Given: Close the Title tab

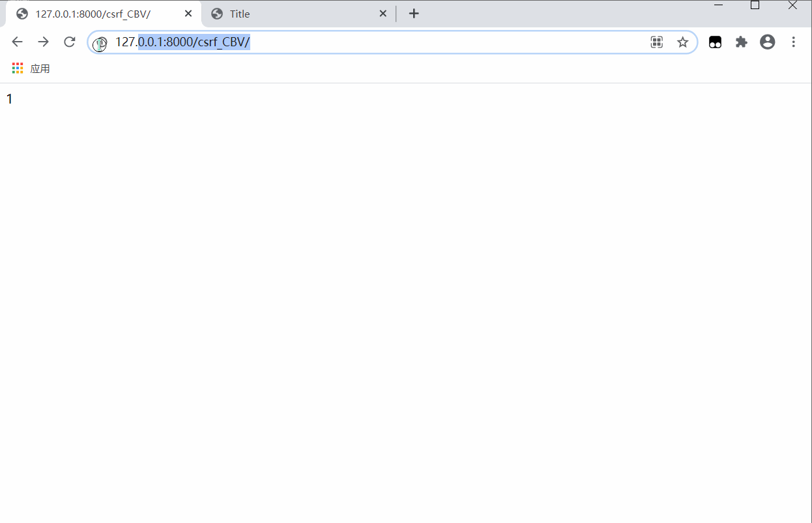Looking at the screenshot, I should click(383, 14).
